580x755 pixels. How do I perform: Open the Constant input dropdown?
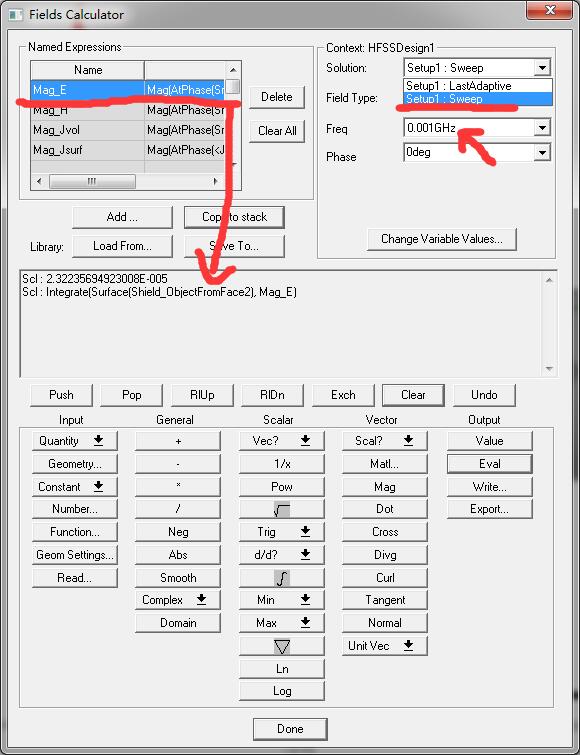point(75,486)
